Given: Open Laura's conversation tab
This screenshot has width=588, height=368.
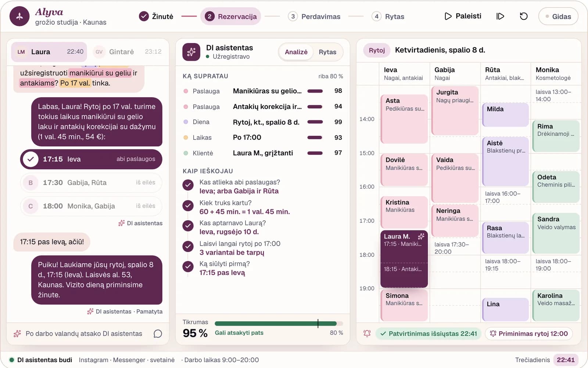Looking at the screenshot, I should click(49, 52).
